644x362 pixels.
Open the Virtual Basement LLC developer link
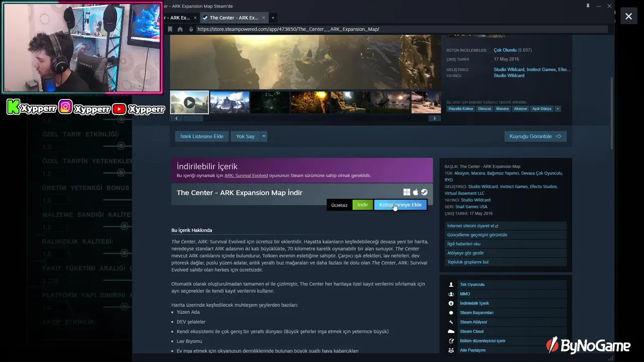pos(464,193)
